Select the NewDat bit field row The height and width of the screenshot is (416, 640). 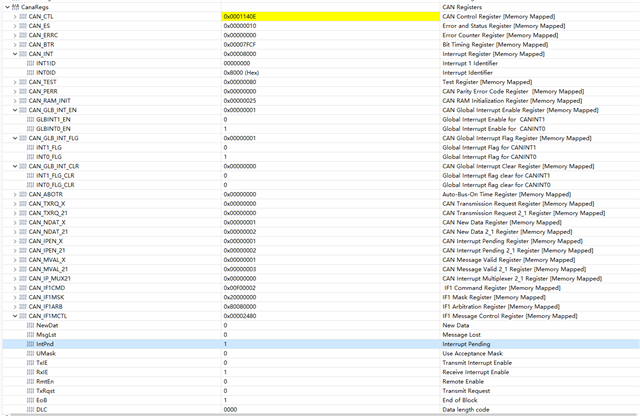(x=321, y=325)
